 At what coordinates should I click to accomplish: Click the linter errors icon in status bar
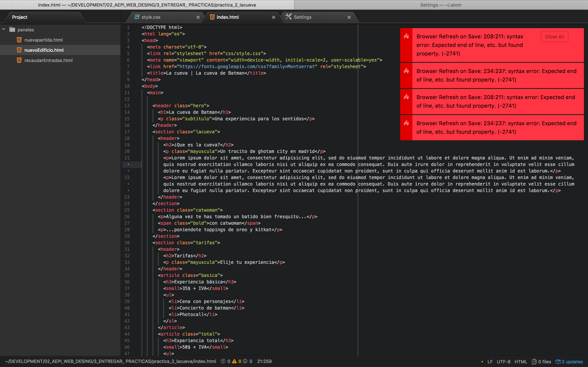click(223, 361)
